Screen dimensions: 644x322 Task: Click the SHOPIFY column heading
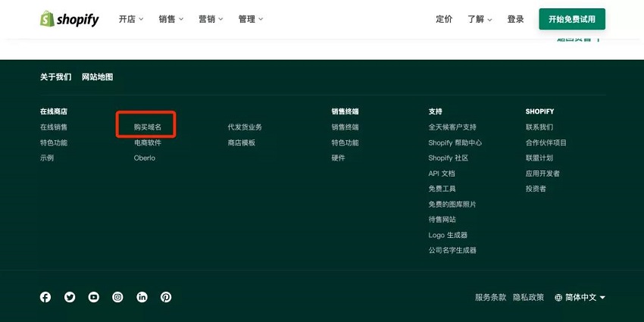tap(539, 111)
